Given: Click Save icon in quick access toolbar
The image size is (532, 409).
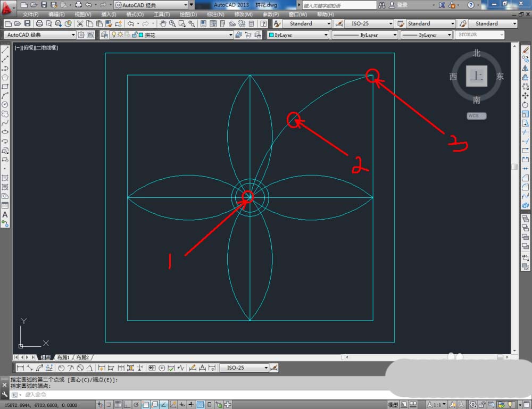Looking at the screenshot, I should click(x=44, y=5).
